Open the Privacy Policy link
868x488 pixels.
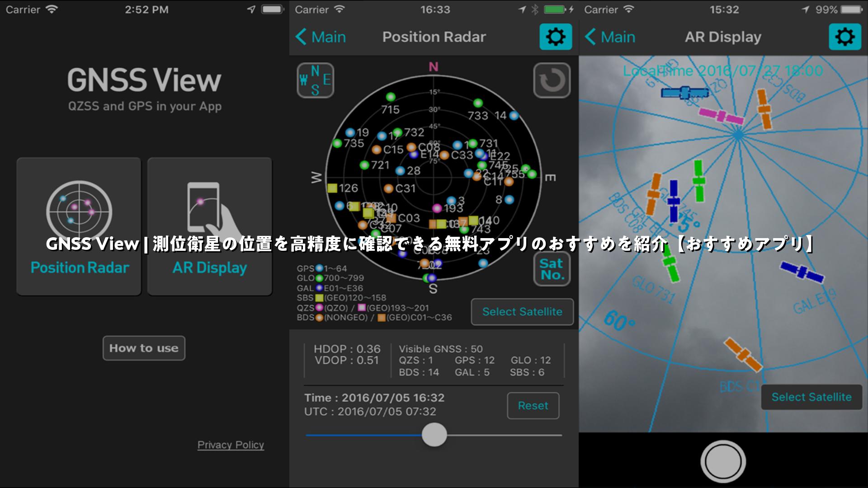[231, 445]
